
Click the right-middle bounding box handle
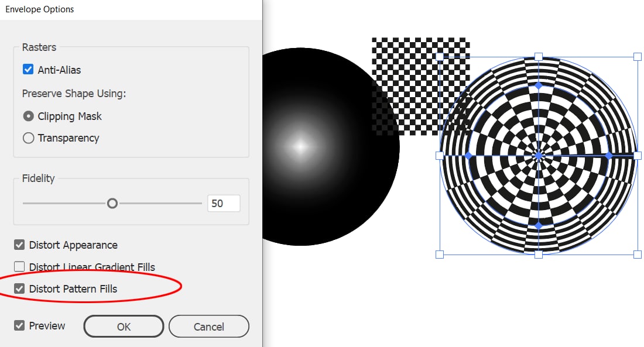pos(638,156)
